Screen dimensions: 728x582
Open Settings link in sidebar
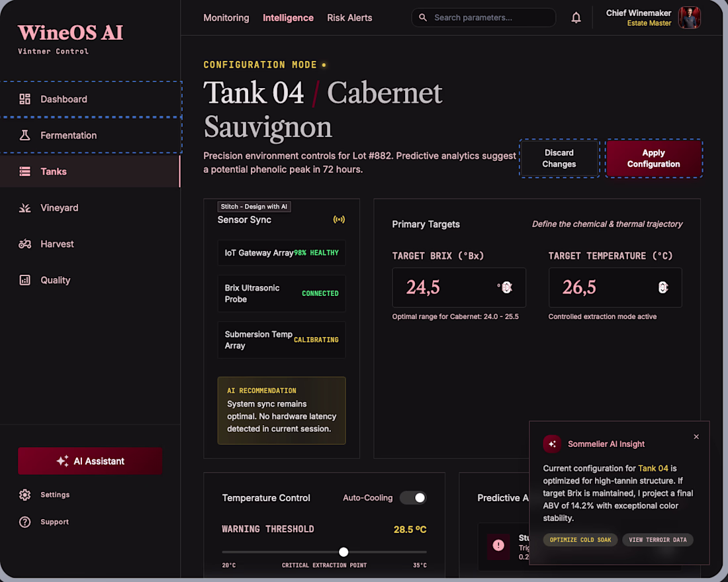click(44, 495)
